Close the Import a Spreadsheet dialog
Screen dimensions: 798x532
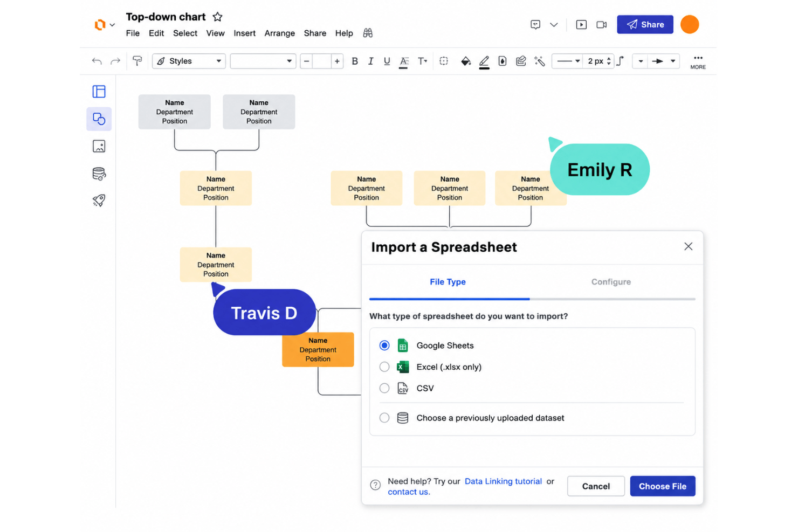689,246
